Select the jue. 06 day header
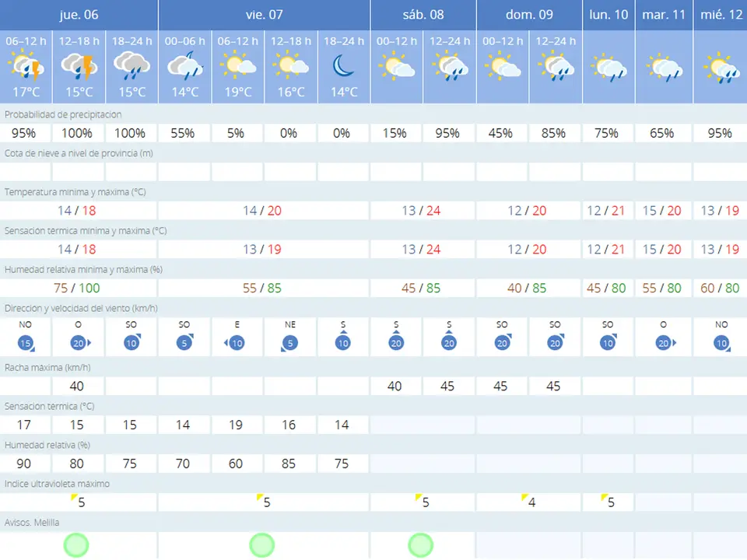747x560 pixels. pos(79,15)
